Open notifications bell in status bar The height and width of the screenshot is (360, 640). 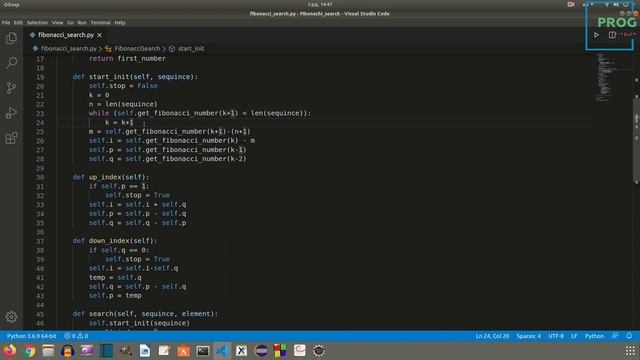[x=629, y=336]
